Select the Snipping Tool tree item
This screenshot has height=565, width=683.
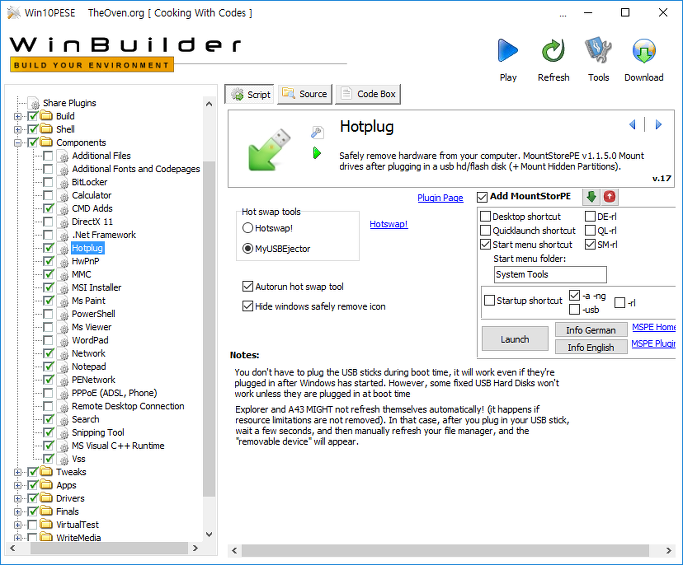98,432
